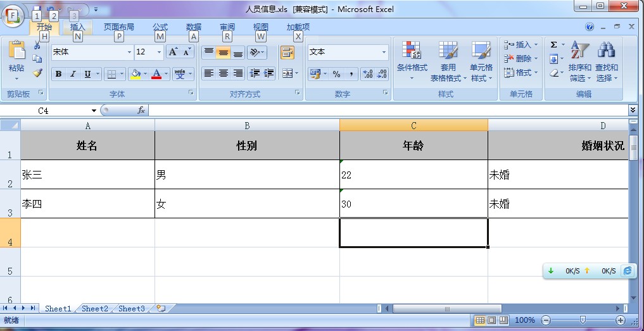The width and height of the screenshot is (644, 331).
Task: Open Cell Styles (单元格样式) gallery
Action: 481,61
